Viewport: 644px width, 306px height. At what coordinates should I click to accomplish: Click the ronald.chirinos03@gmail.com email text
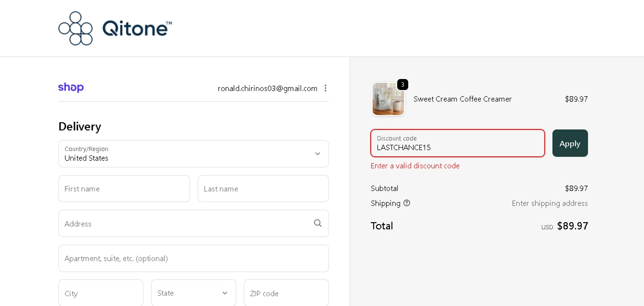[267, 88]
